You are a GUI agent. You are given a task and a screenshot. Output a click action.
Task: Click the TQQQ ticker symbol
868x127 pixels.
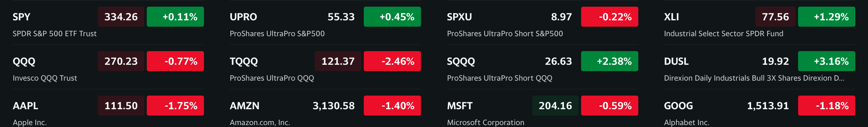(244, 61)
